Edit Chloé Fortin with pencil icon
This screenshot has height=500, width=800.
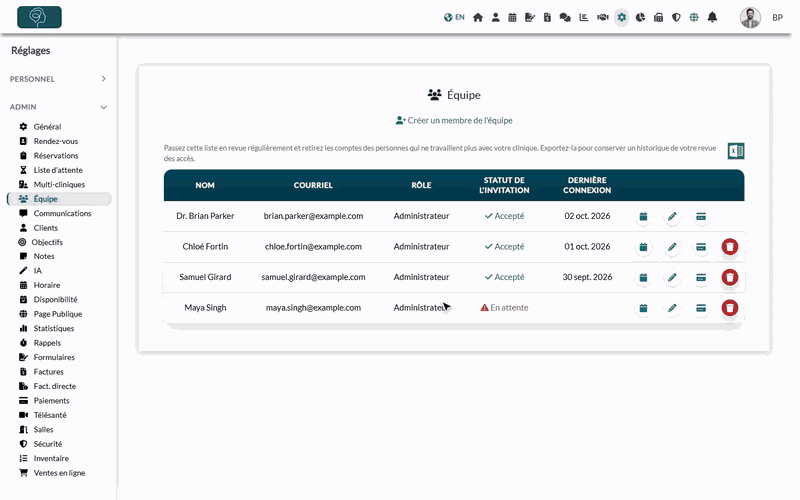coord(672,247)
